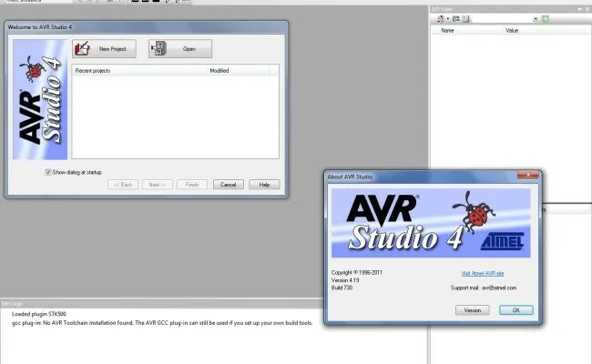Click avr@atmel.com support email text
The height and width of the screenshot is (364, 592).
click(499, 288)
